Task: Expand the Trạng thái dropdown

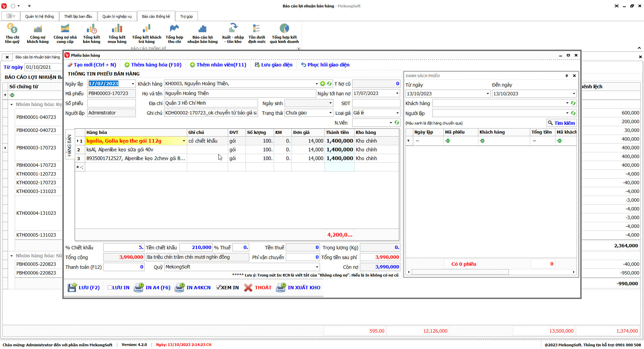Action: click(330, 113)
